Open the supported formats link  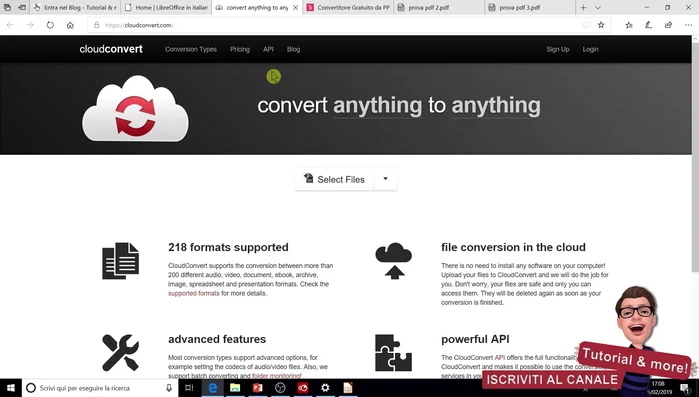[193, 293]
